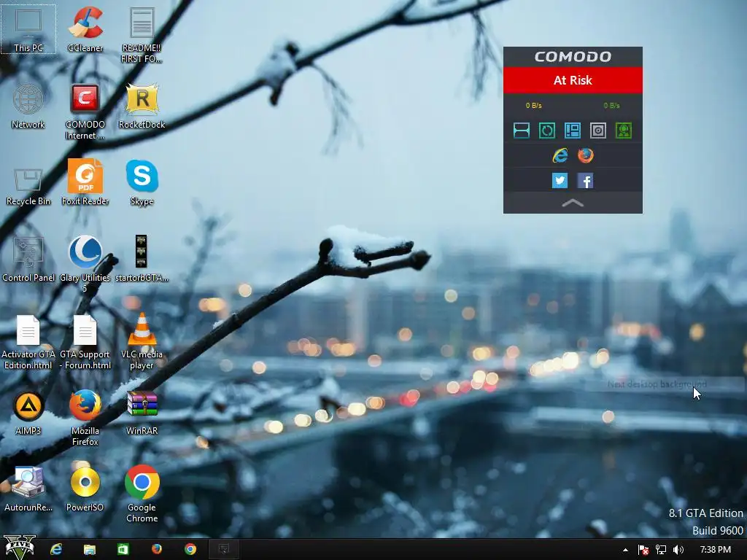Select the VLC media player shortcut
This screenshot has height=560, width=747.
(142, 343)
